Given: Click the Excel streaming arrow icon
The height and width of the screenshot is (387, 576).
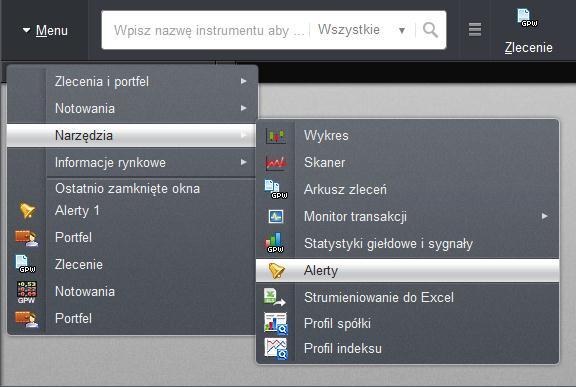Looking at the screenshot, I should coord(275,297).
